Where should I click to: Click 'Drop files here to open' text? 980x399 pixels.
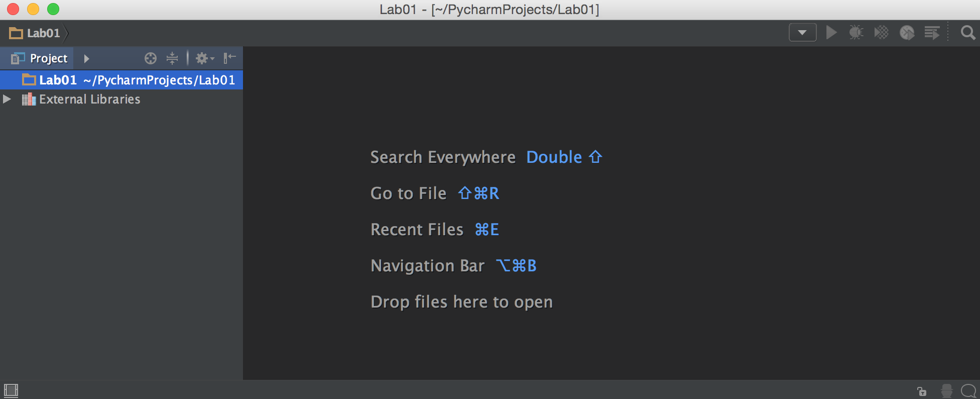(x=461, y=302)
